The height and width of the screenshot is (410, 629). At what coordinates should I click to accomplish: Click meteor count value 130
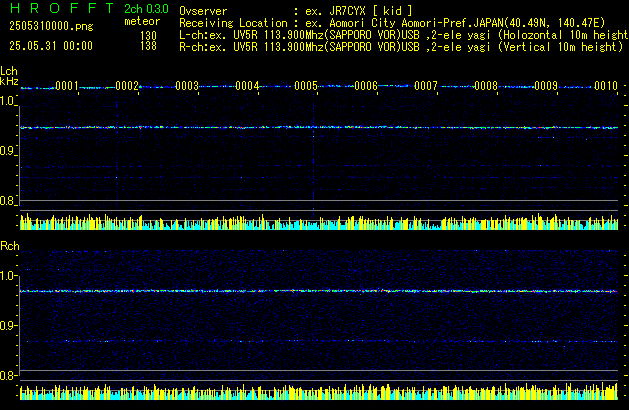pyautogui.click(x=148, y=36)
